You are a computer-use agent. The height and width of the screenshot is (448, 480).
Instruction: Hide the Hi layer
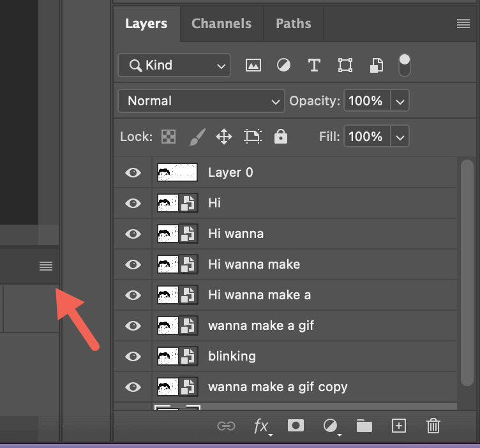click(133, 203)
